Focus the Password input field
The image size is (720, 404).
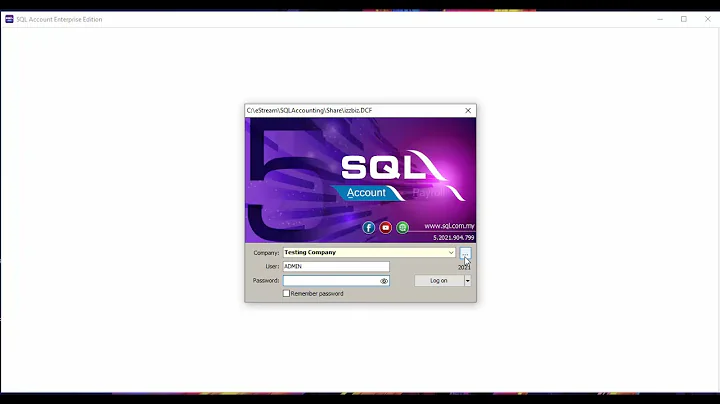(336, 281)
